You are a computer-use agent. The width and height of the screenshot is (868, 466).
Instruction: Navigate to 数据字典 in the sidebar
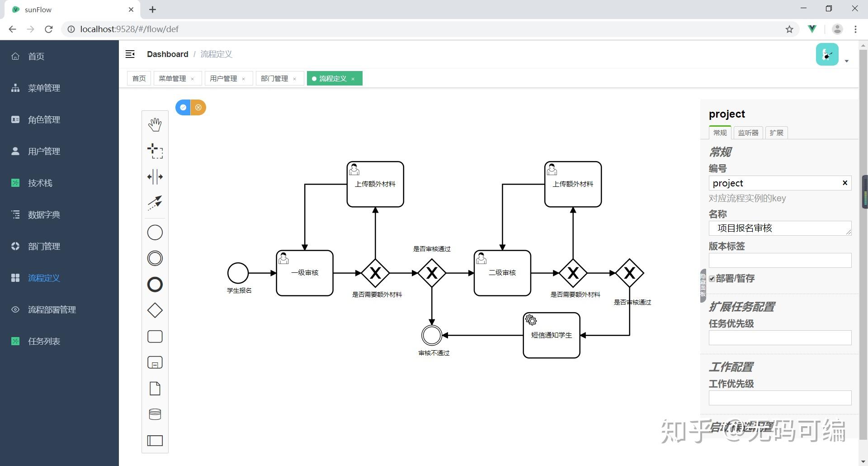tap(44, 214)
